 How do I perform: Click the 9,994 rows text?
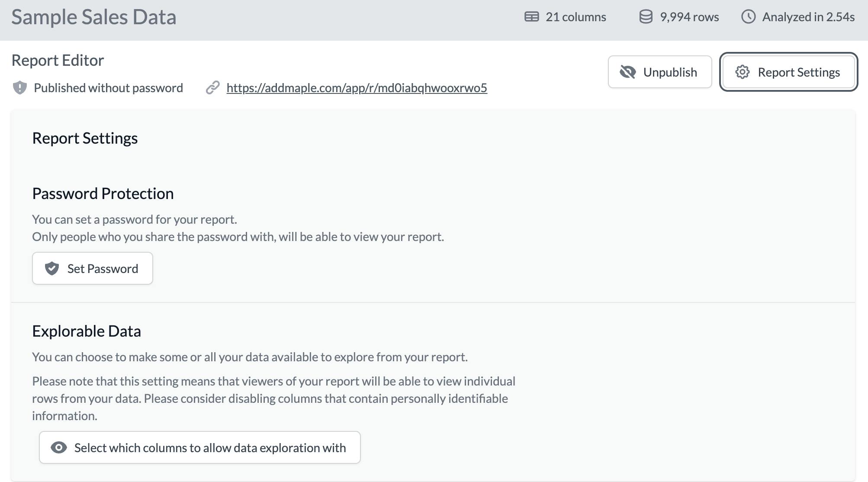689,17
